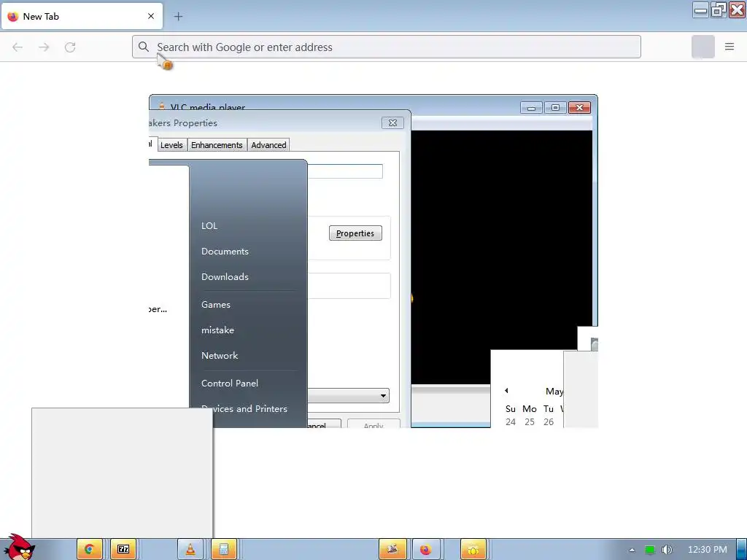
Task: Open Network from the Start menu
Action: [x=220, y=356]
